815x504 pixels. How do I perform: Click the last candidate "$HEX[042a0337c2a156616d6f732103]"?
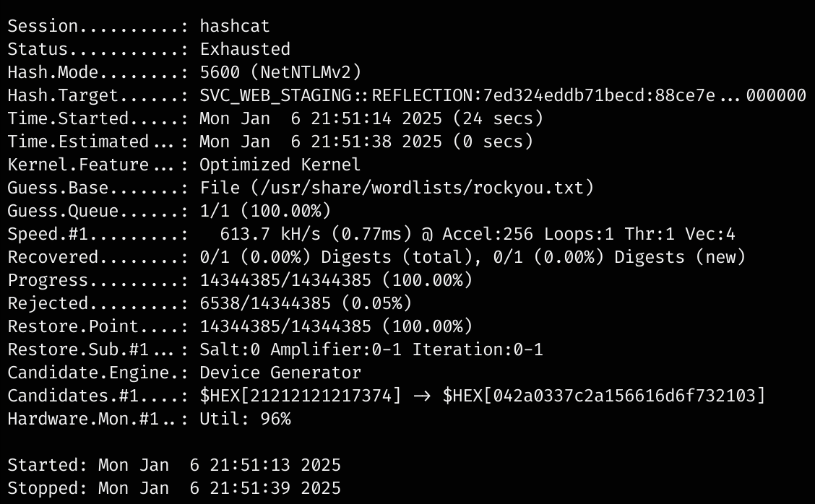tap(603, 396)
